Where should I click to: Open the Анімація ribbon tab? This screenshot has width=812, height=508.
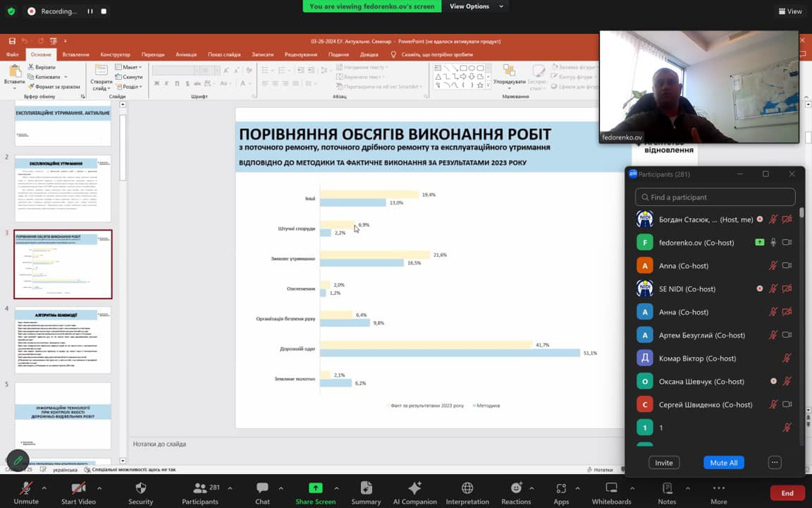[x=186, y=54]
